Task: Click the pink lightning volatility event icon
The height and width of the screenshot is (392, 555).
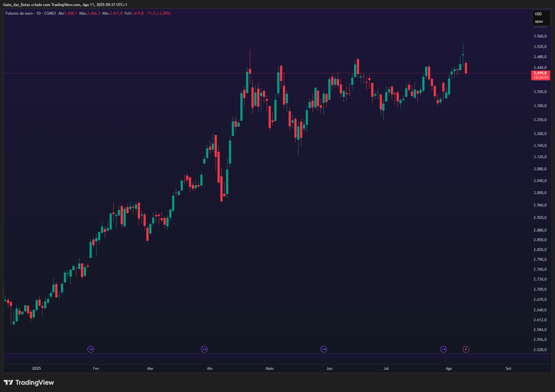Action: click(466, 349)
